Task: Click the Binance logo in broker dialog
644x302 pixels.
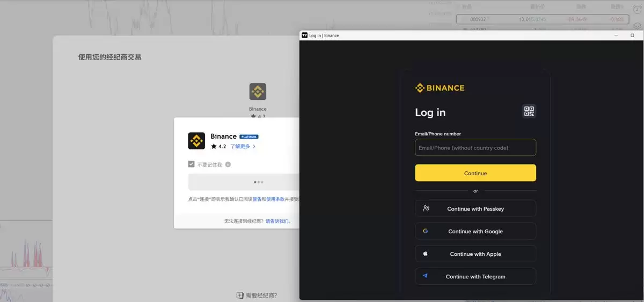Action: 196,141
